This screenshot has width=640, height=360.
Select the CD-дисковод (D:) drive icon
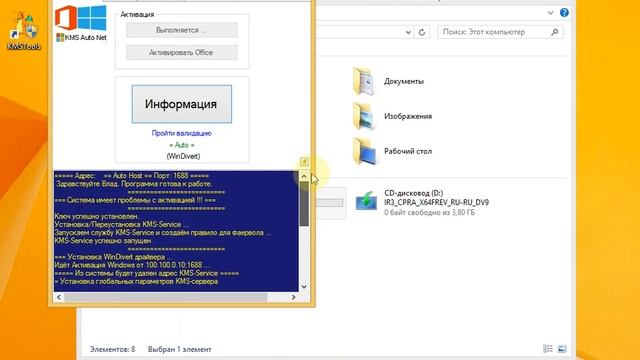pyautogui.click(x=366, y=201)
